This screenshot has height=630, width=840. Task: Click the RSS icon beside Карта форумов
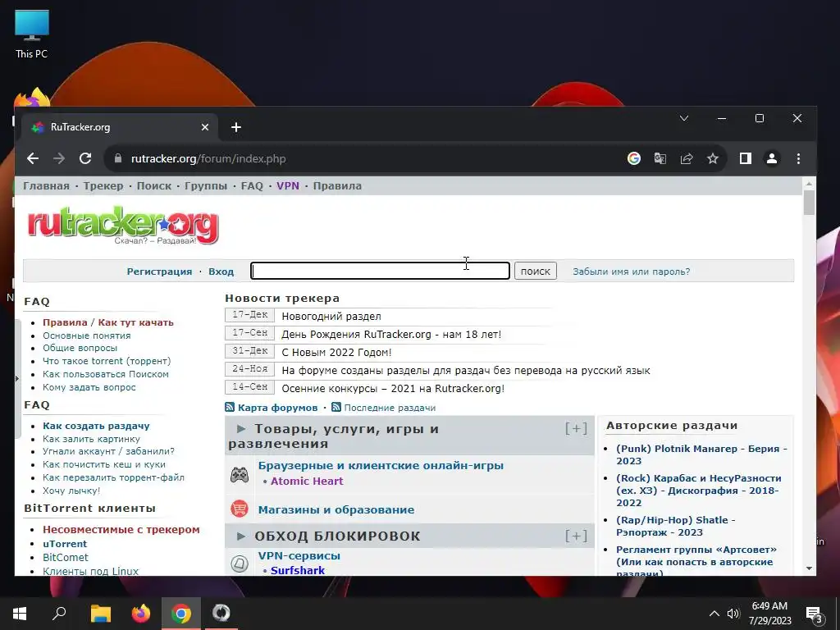(230, 408)
